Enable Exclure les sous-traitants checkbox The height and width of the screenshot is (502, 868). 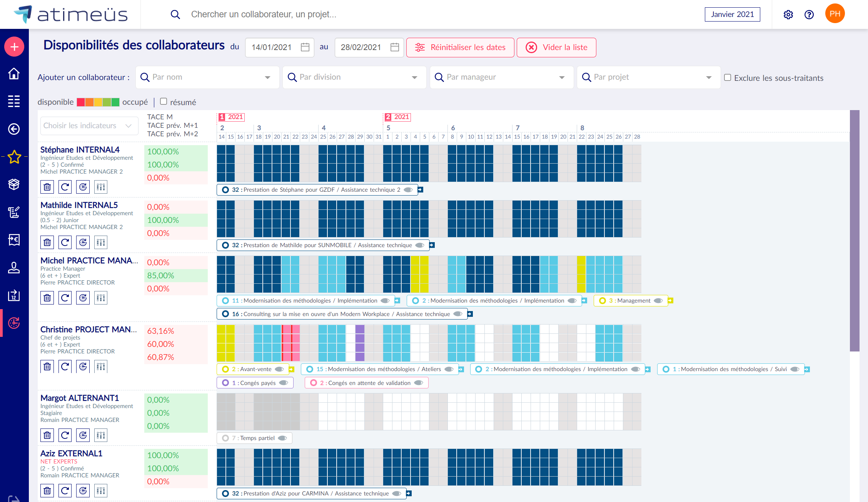728,78
